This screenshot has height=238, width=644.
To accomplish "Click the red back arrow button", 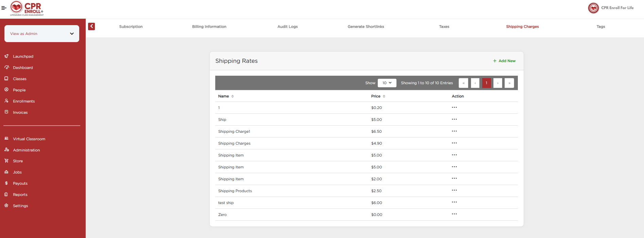I will (x=91, y=26).
